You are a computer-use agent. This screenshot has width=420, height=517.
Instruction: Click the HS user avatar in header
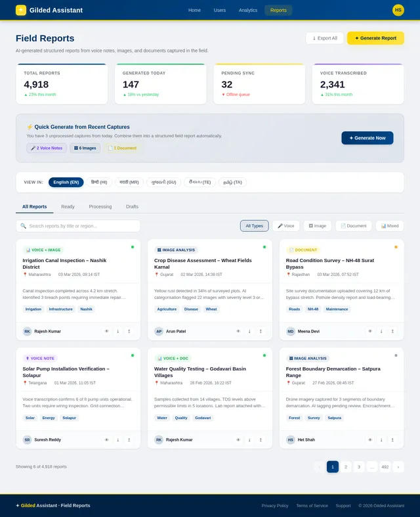[x=398, y=10]
